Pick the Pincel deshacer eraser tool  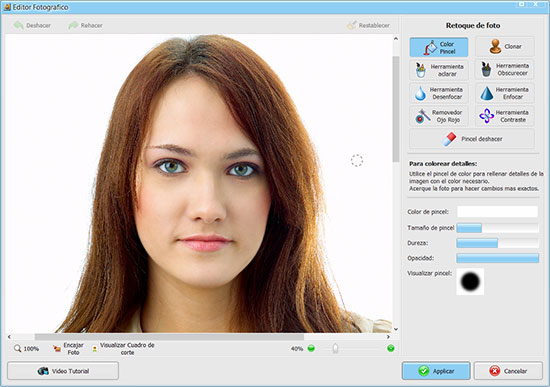472,139
